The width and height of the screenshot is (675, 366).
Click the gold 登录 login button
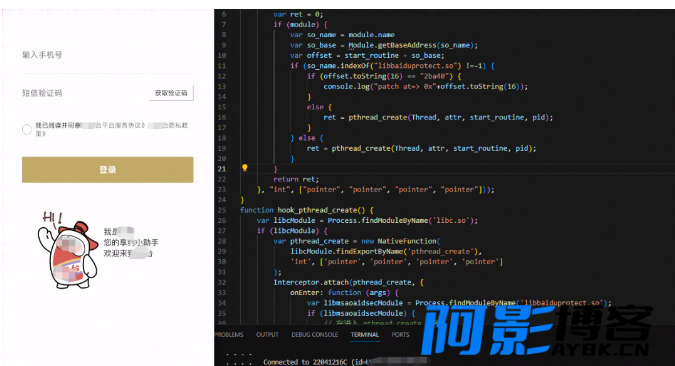(x=108, y=170)
